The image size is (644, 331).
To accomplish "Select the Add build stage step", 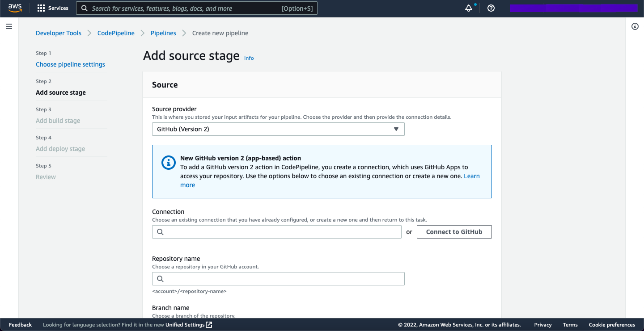I will [58, 121].
